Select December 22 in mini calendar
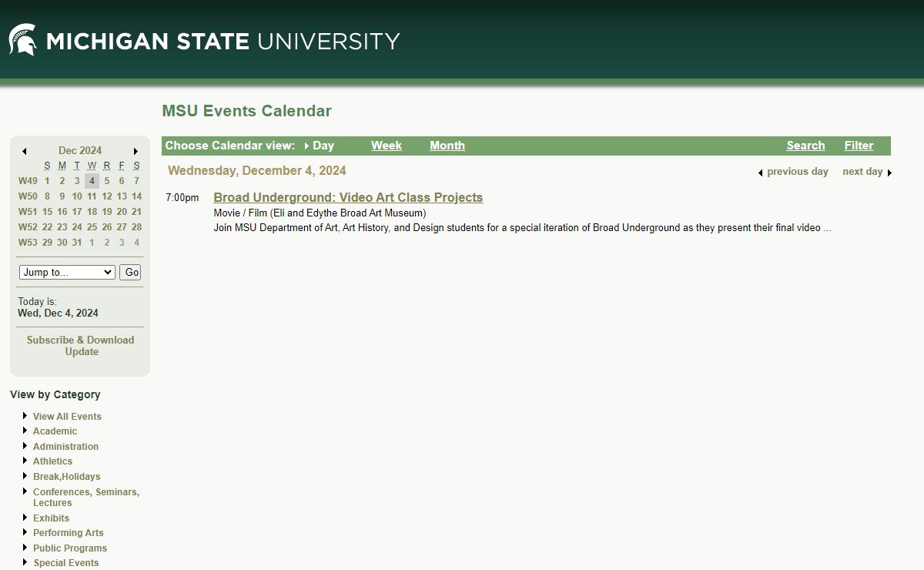924x570 pixels. [47, 227]
